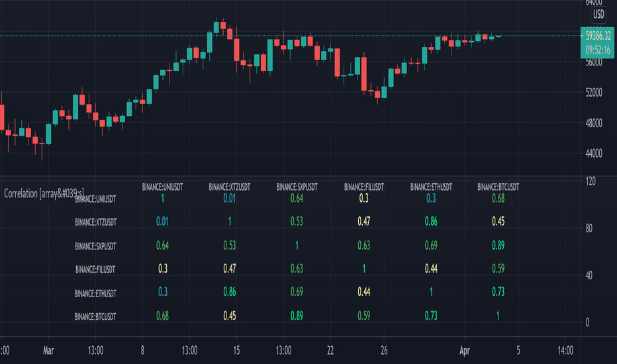Click the 0.01 UNI-XTZ value in UNIUSDT row
Viewport: 617px width, 364px height.
point(230,198)
